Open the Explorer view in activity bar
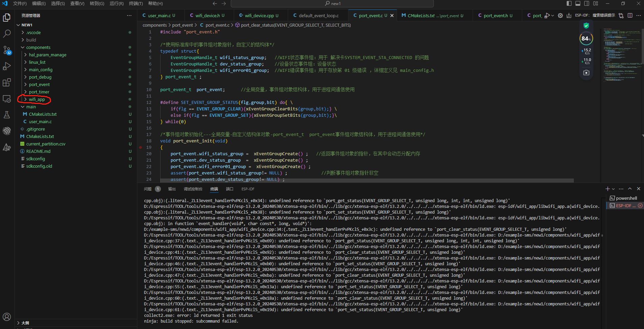 point(7,17)
